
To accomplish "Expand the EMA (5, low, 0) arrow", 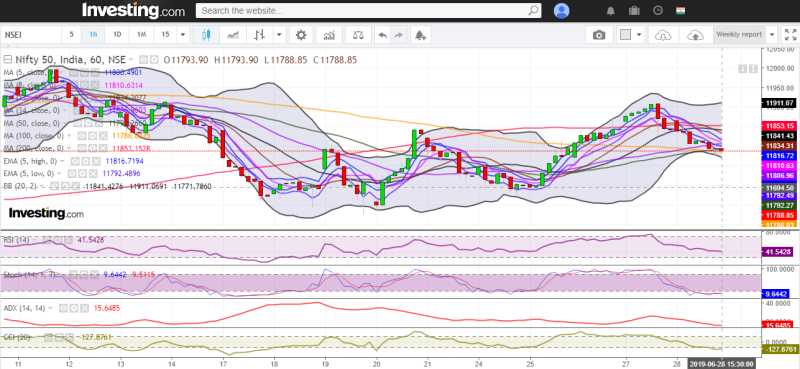I will 59,174.
